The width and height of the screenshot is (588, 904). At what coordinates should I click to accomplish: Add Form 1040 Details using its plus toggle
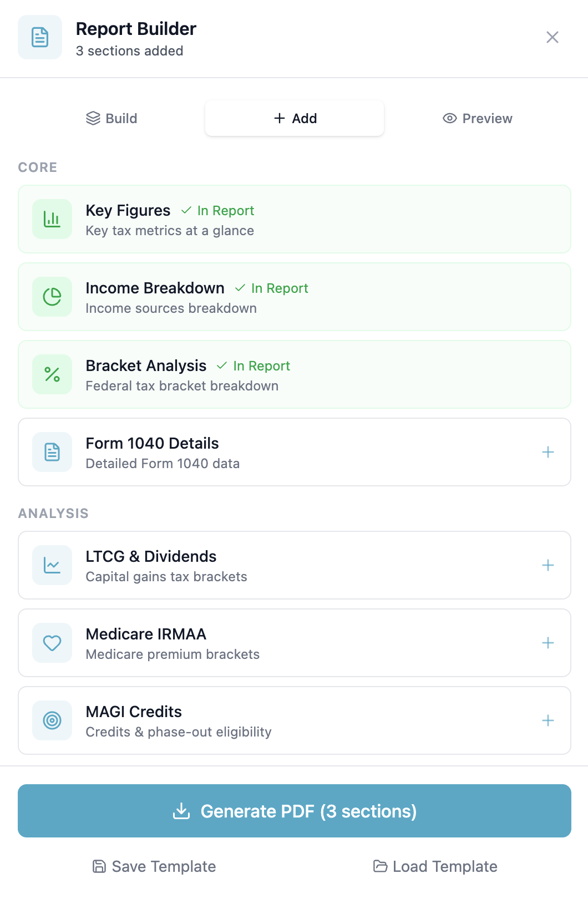click(548, 452)
